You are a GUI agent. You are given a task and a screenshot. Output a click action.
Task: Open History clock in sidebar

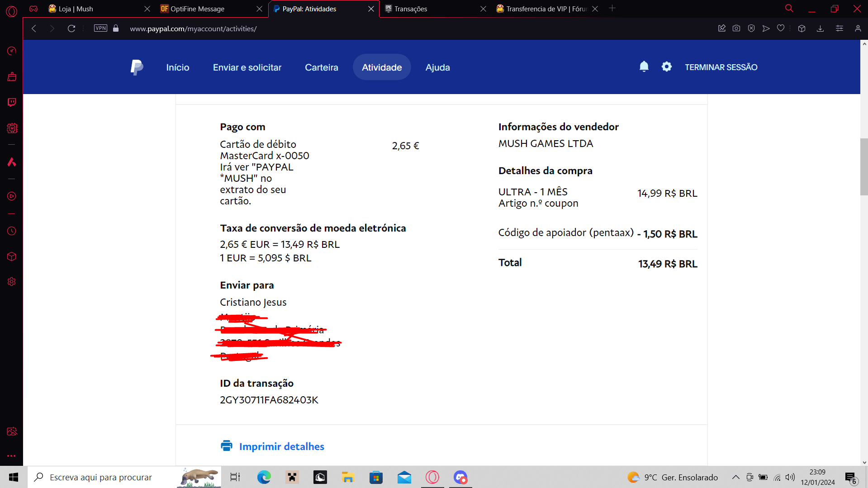[12, 231]
